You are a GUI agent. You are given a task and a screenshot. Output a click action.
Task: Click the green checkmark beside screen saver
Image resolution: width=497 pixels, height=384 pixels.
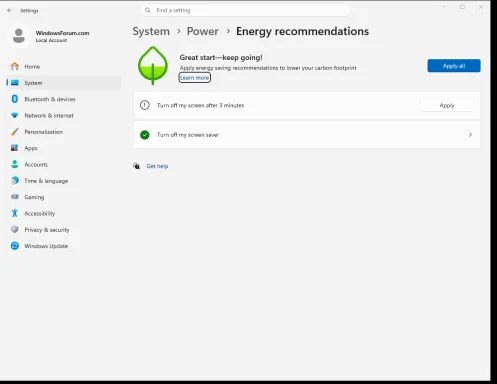[145, 135]
